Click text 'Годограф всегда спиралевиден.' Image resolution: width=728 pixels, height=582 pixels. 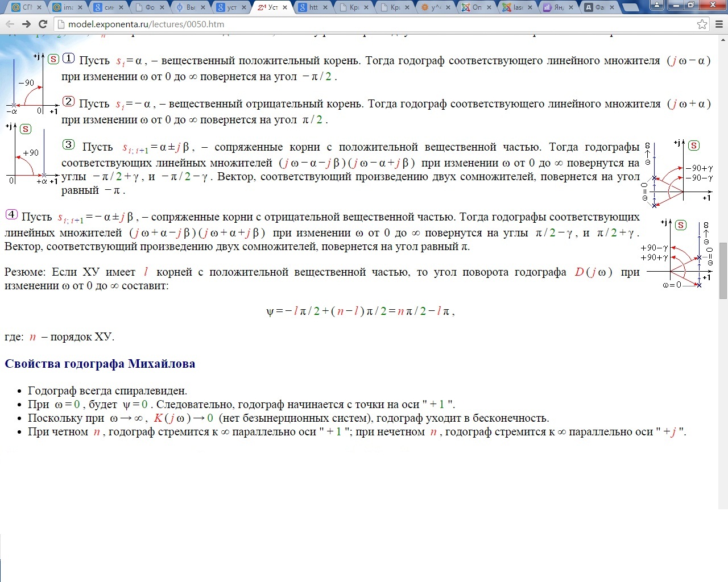[x=107, y=390]
